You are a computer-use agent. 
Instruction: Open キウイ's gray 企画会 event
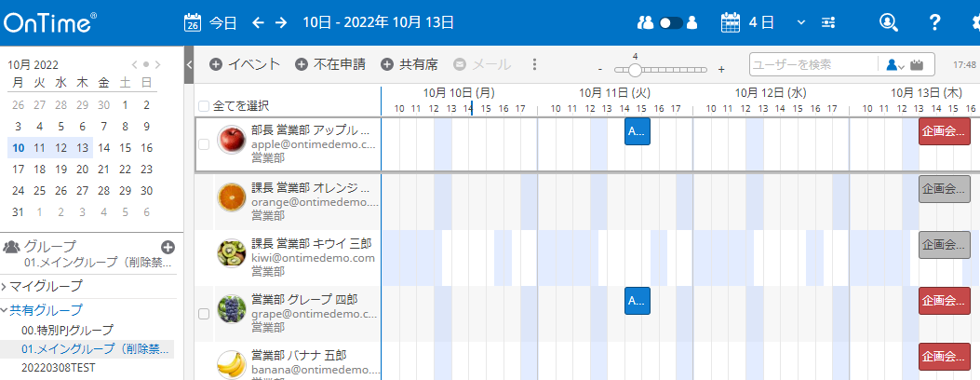pos(945,244)
